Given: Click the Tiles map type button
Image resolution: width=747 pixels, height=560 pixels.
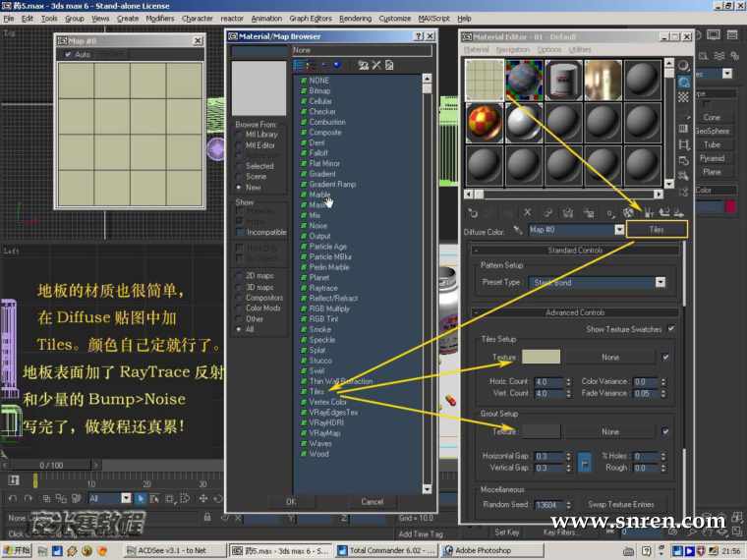Looking at the screenshot, I should [x=657, y=230].
